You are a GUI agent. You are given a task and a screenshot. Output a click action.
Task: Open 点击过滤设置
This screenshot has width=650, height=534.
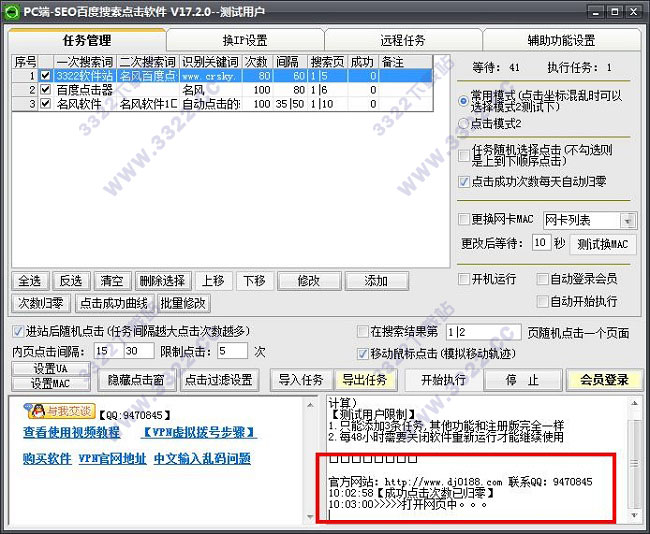tap(219, 380)
